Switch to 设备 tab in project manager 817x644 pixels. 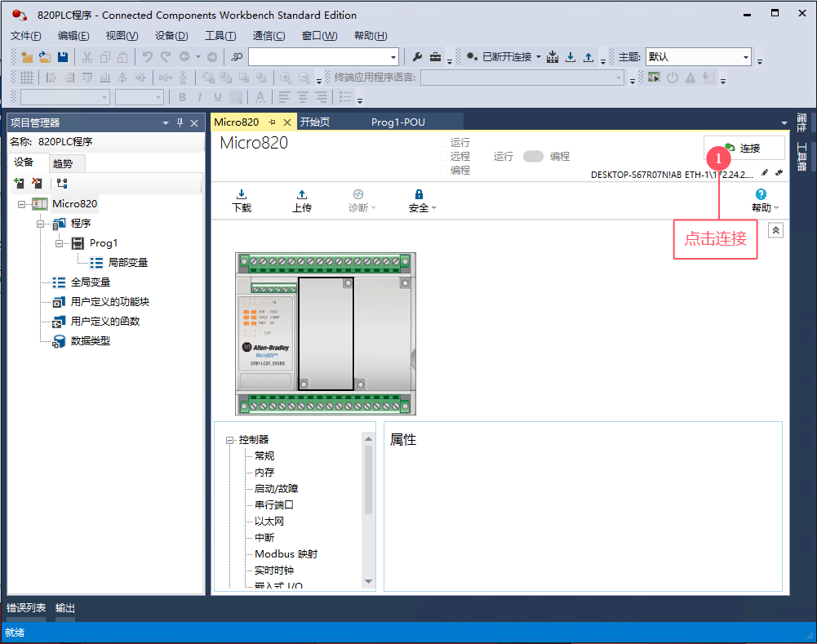[24, 162]
